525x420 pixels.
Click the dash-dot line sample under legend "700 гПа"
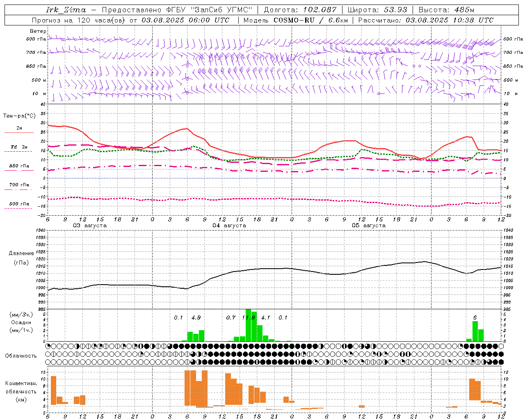pyautogui.click(x=18, y=189)
